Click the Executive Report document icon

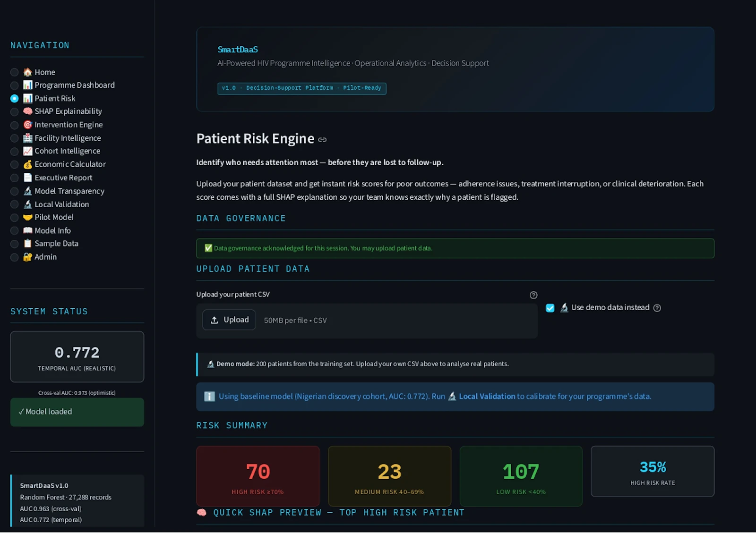[28, 178]
